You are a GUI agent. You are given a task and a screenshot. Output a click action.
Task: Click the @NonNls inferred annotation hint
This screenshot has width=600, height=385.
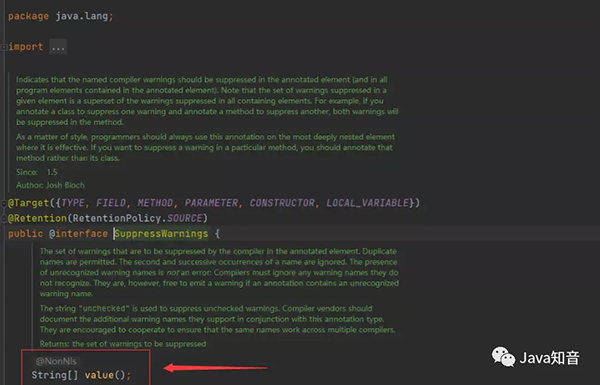[x=56, y=361]
